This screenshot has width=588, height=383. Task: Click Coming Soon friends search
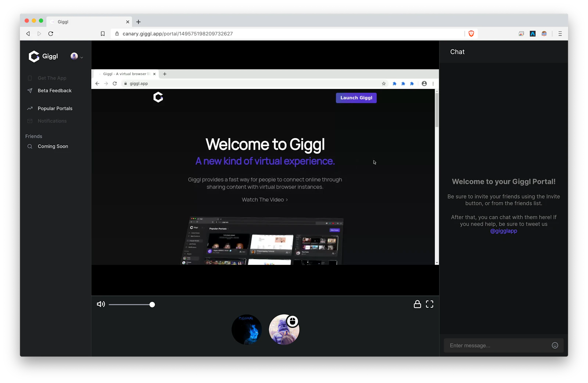(53, 146)
